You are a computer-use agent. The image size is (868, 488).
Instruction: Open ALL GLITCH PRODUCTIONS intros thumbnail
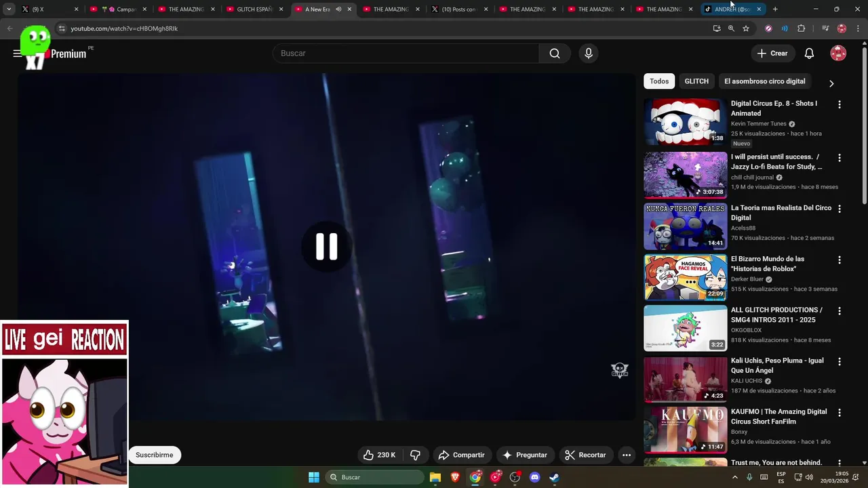coord(685,328)
